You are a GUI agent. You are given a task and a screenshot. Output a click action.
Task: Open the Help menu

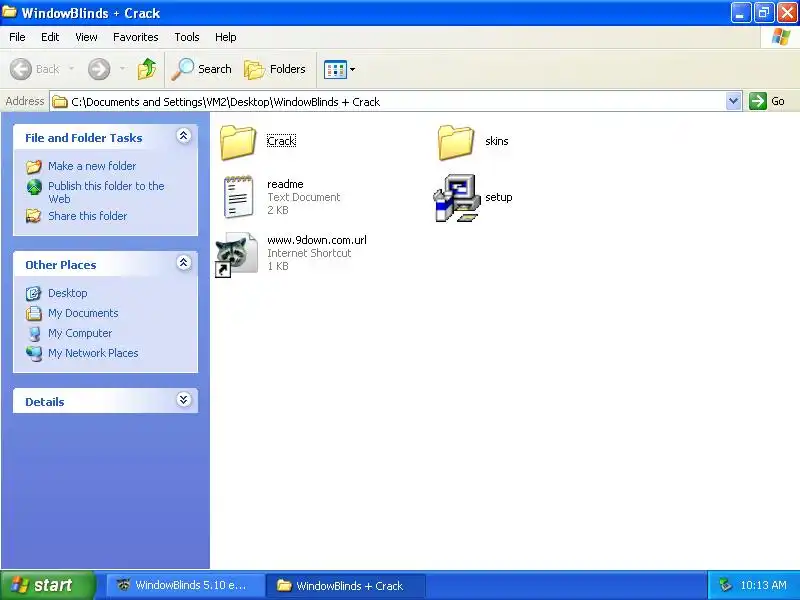click(226, 37)
